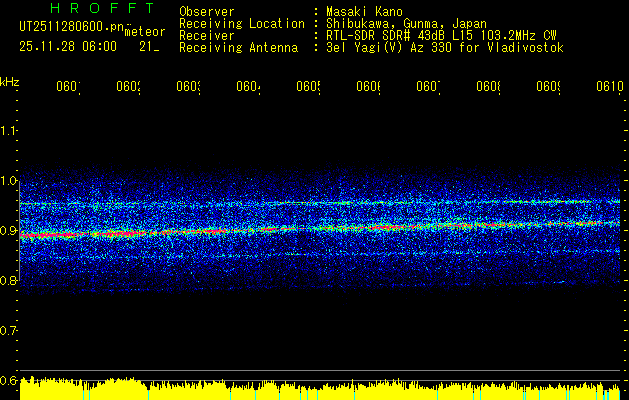The image size is (629, 400).
Task: Click the 1.1 kHz axis label
Action: (x=8, y=131)
